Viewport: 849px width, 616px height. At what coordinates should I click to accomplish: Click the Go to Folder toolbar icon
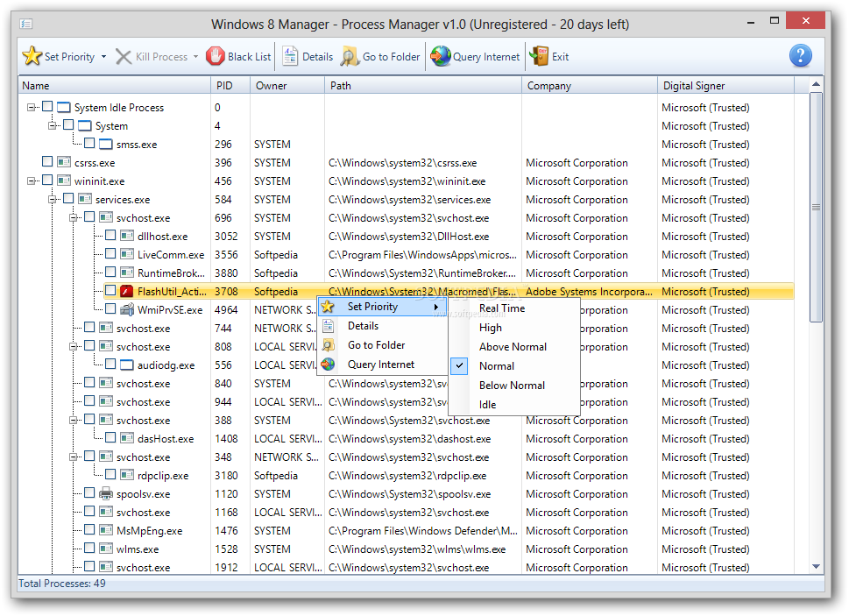coord(350,56)
